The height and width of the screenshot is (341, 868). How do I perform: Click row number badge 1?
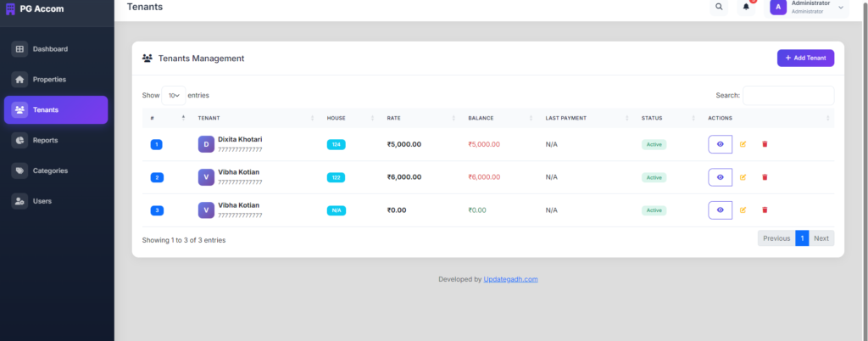click(x=157, y=144)
